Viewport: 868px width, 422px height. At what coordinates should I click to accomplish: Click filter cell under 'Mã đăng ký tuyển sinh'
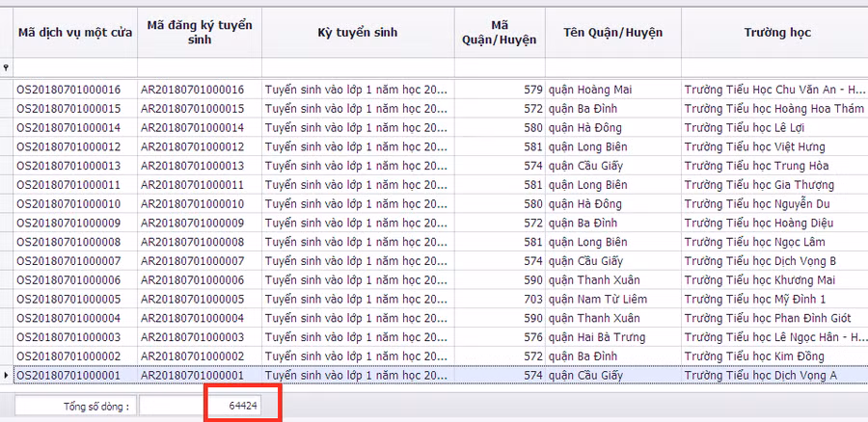pos(199,67)
